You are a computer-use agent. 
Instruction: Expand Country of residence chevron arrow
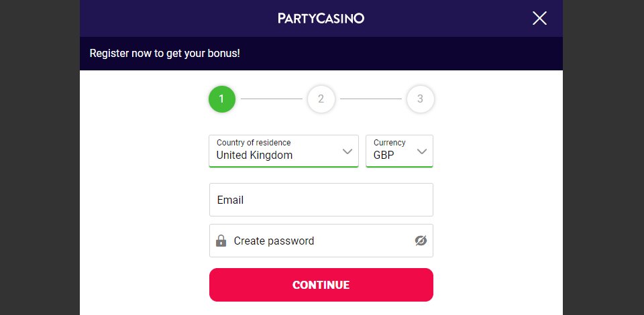347,151
